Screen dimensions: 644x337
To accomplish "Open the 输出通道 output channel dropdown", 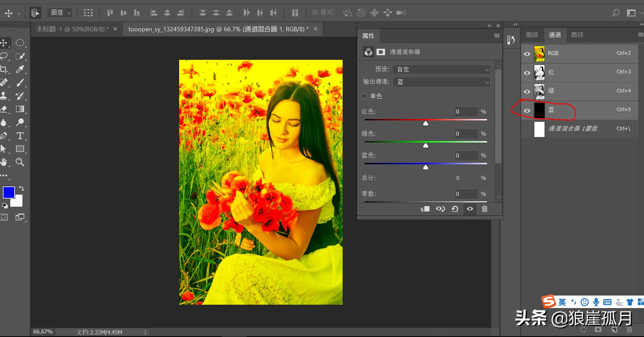I will pyautogui.click(x=441, y=82).
